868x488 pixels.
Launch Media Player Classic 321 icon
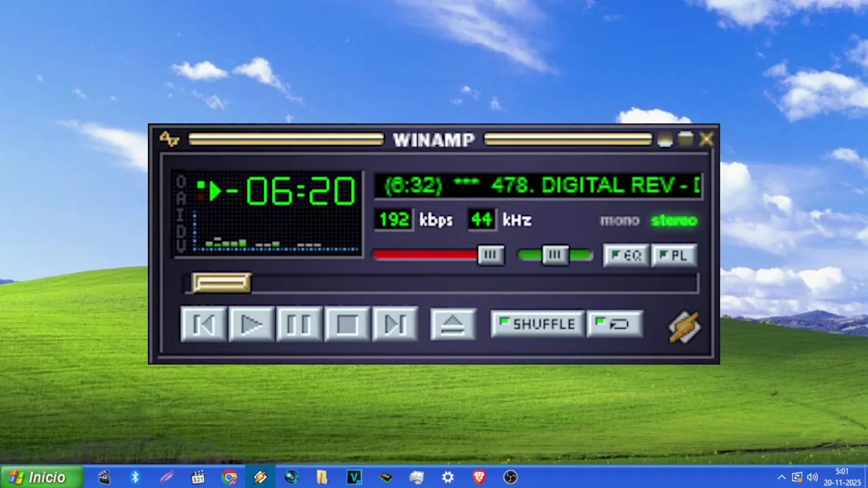[x=198, y=477]
